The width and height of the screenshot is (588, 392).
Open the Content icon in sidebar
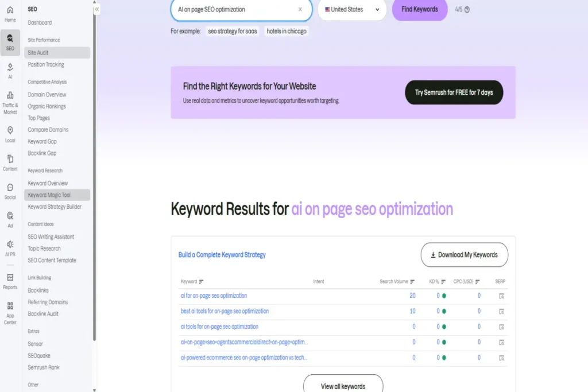click(x=10, y=161)
